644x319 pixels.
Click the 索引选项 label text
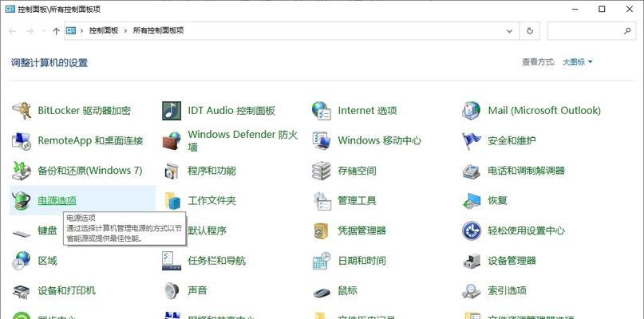coord(508,290)
